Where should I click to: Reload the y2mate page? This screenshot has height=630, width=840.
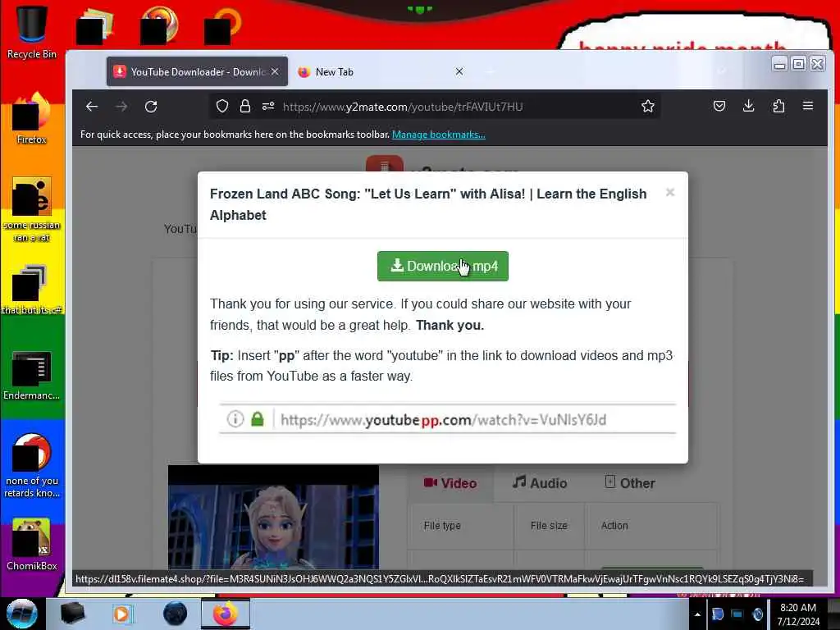coord(151,107)
